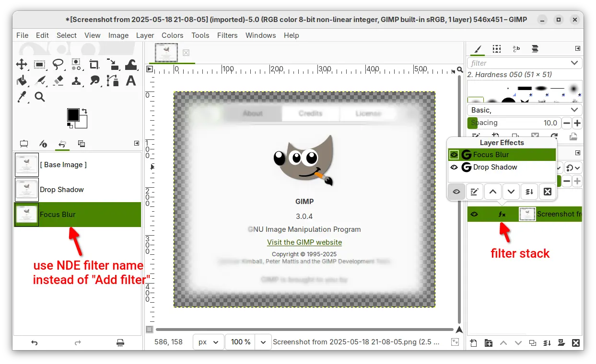This screenshot has width=596, height=364.
Task: Open the Filters menu
Action: (227, 35)
